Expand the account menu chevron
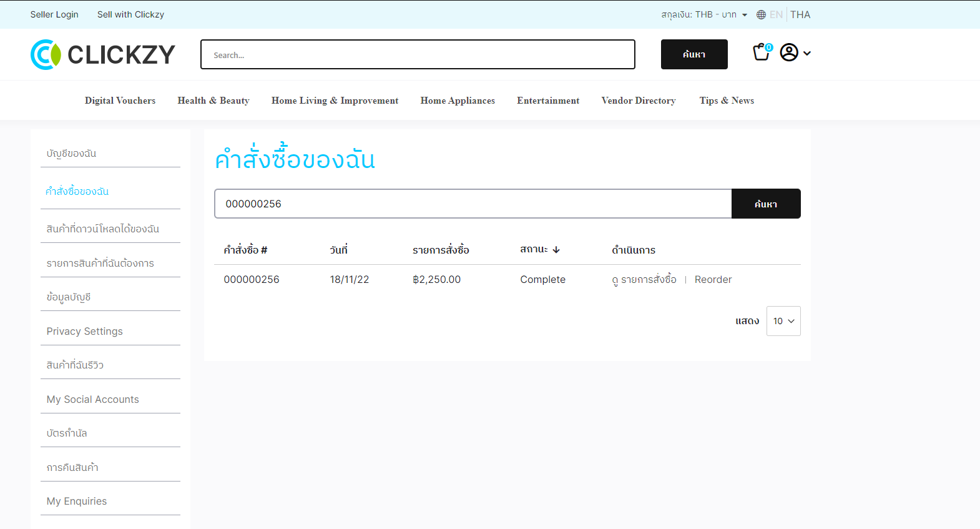The width and height of the screenshot is (980, 529). [807, 53]
